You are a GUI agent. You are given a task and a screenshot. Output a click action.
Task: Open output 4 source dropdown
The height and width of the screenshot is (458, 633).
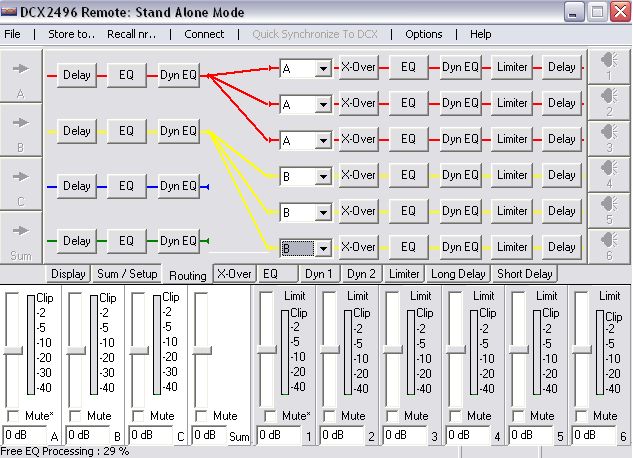click(x=323, y=176)
